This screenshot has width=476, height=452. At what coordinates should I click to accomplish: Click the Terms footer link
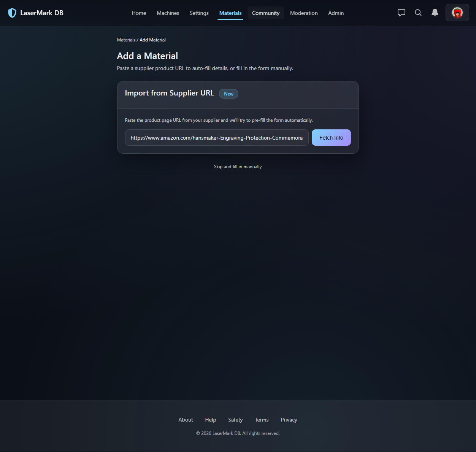point(262,420)
